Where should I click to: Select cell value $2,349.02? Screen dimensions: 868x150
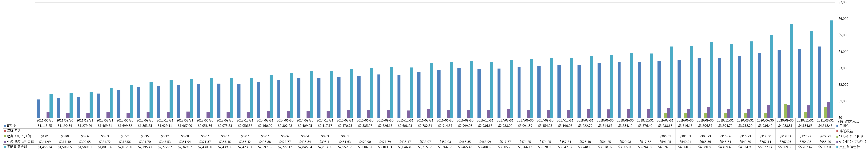click(x=185, y=147)
